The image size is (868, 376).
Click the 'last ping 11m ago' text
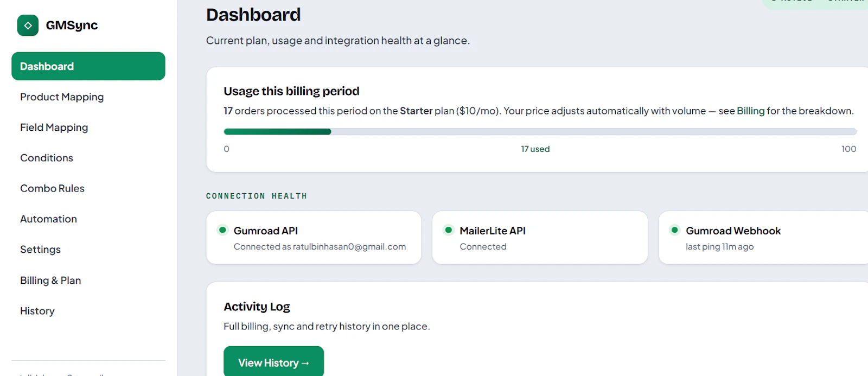click(x=719, y=247)
